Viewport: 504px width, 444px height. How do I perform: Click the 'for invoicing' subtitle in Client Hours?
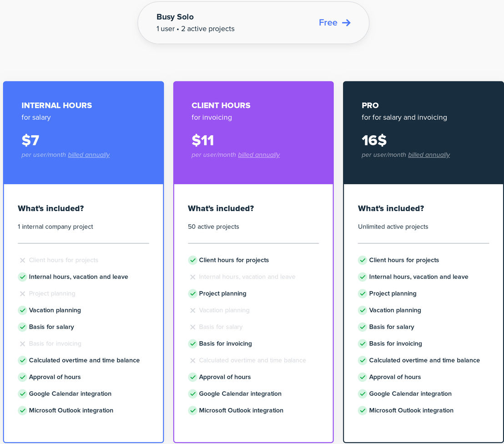(x=212, y=117)
